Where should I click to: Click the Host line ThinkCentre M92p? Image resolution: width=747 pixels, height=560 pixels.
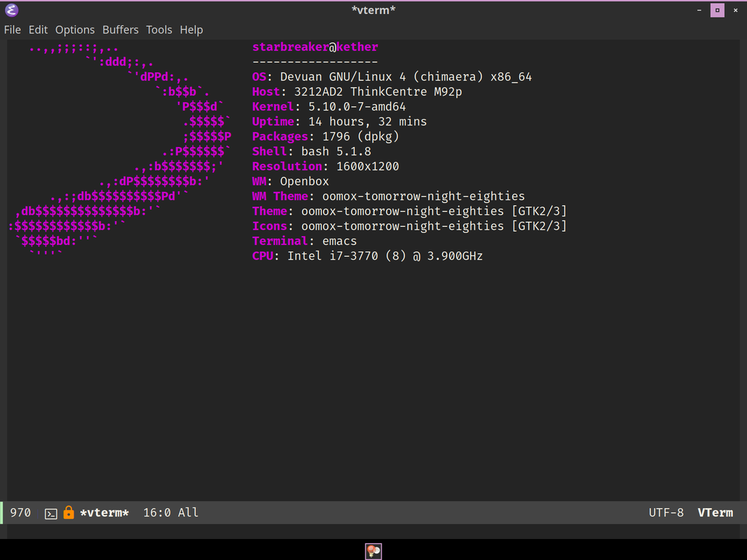pos(357,92)
